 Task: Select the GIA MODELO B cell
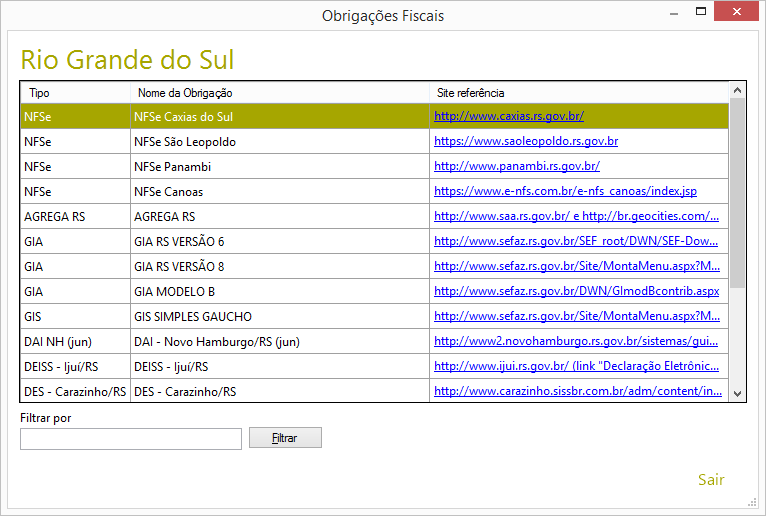point(280,291)
